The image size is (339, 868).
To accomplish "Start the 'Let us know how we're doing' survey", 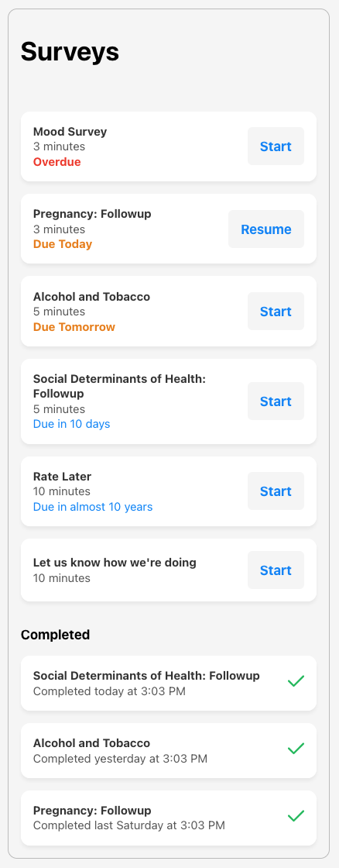I will click(x=276, y=570).
